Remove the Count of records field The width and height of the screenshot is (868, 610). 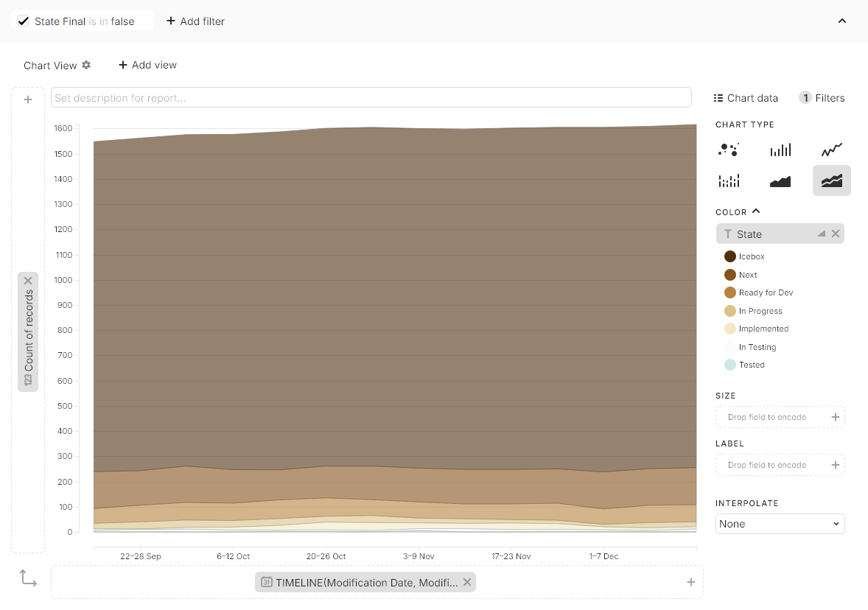click(x=28, y=281)
